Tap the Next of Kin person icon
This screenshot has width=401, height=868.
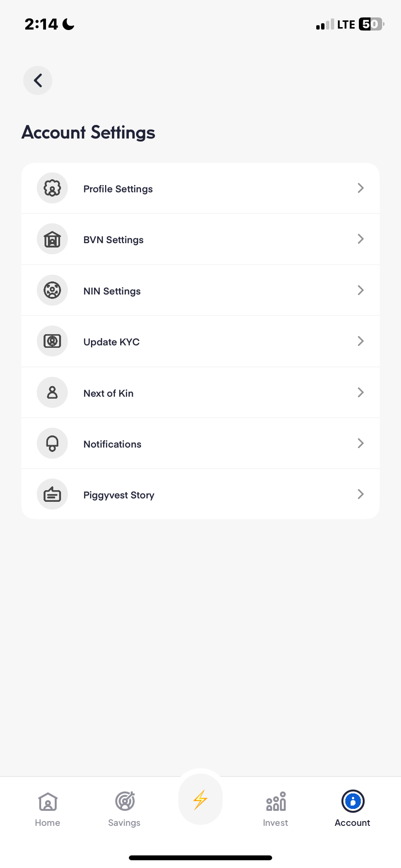52,392
